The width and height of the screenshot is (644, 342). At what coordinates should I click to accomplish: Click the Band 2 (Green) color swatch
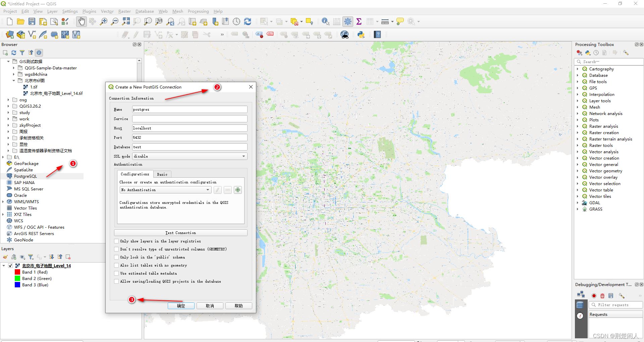click(17, 278)
